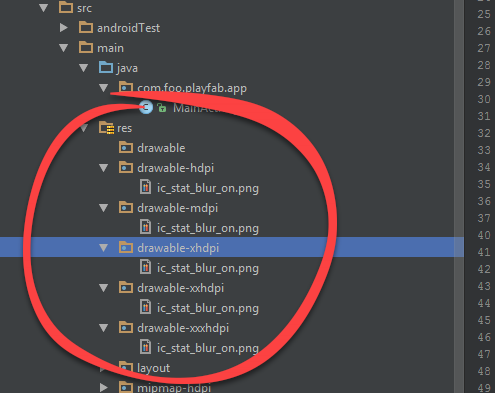Select ic_stat_blur_on.png under drawable-mdpi
The width and height of the screenshot is (495, 393).
208,229
